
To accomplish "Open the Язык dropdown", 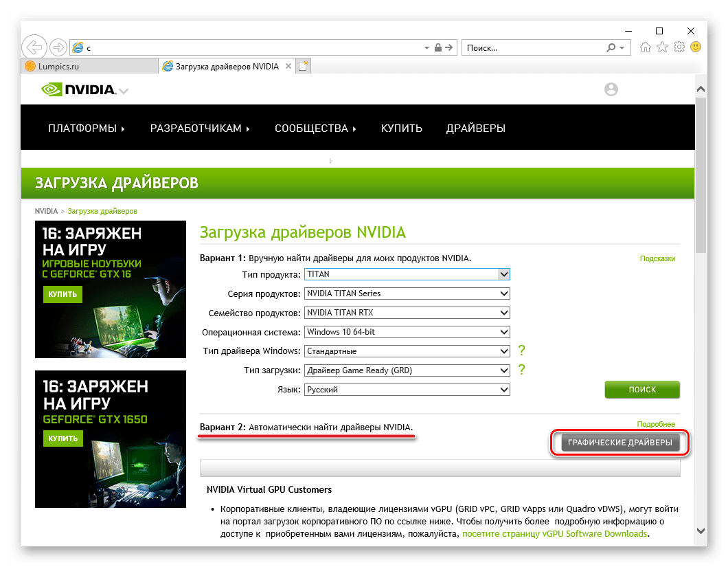I will pyautogui.click(x=407, y=390).
